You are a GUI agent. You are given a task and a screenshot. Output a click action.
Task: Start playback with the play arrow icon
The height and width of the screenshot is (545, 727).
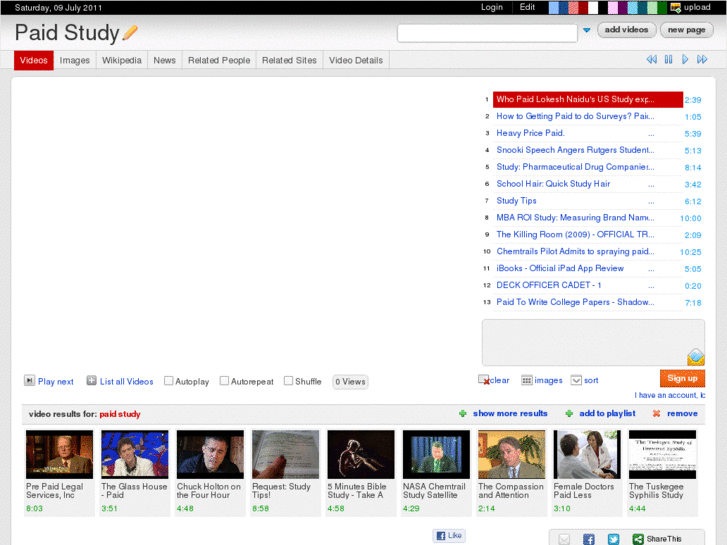coord(685,59)
